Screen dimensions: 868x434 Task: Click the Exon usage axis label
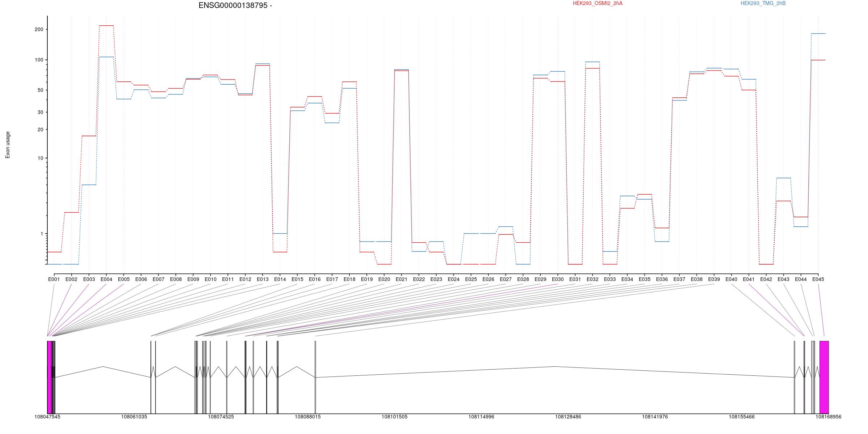click(x=8, y=145)
